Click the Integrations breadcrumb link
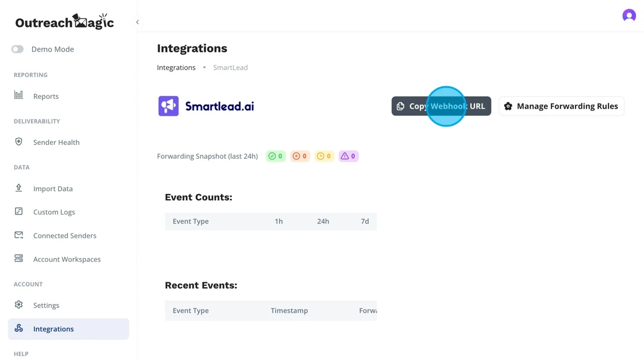This screenshot has width=644, height=360. 176,68
